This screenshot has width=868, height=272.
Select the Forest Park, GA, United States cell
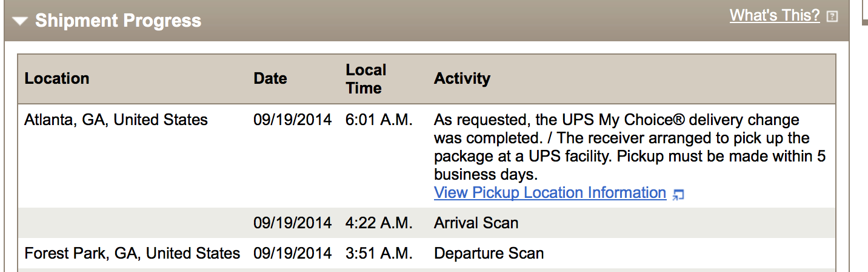[x=132, y=253]
